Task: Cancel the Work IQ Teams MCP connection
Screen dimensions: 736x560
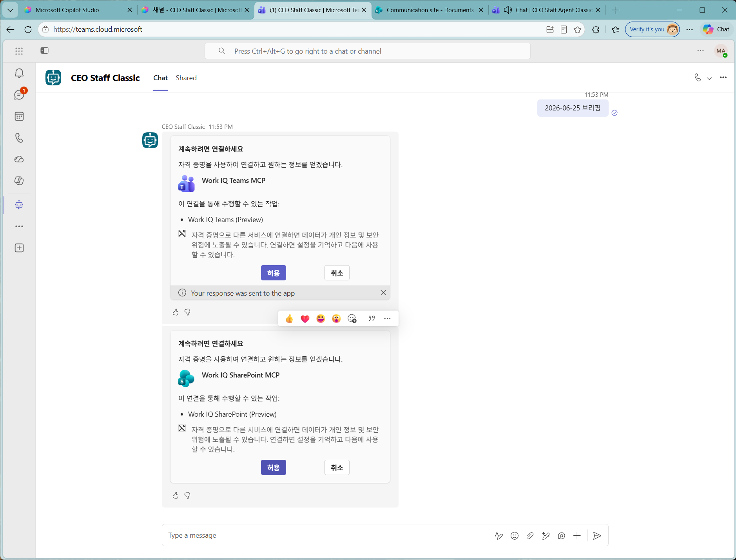Action: click(337, 273)
